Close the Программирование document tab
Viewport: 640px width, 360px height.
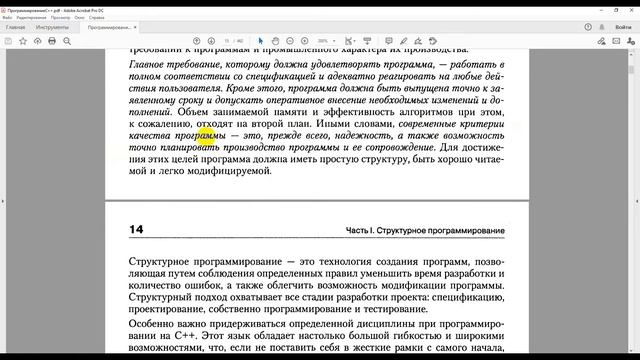[135, 27]
